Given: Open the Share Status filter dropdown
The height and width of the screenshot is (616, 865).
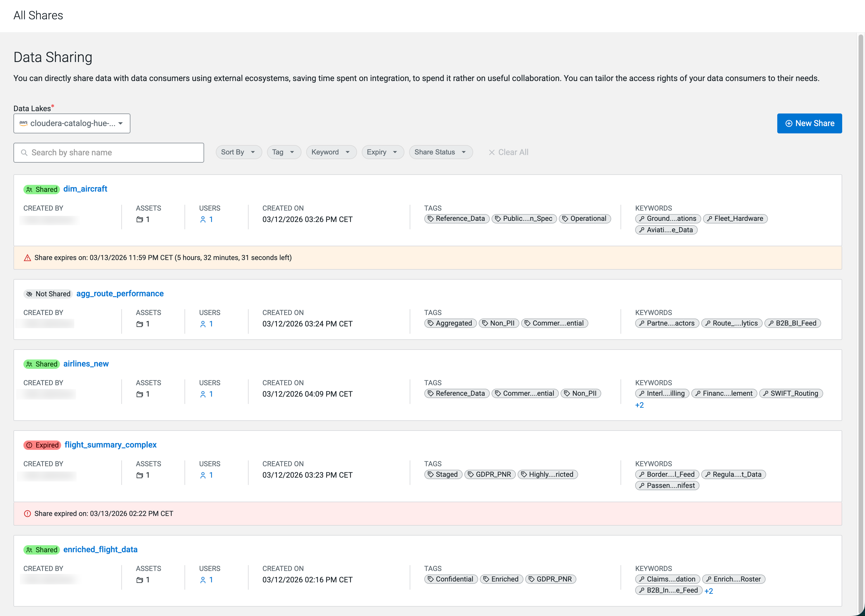Looking at the screenshot, I should (440, 152).
